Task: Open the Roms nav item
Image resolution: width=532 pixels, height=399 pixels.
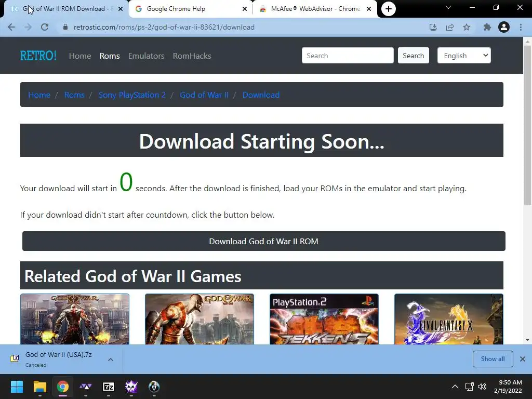Action: [x=110, y=56]
